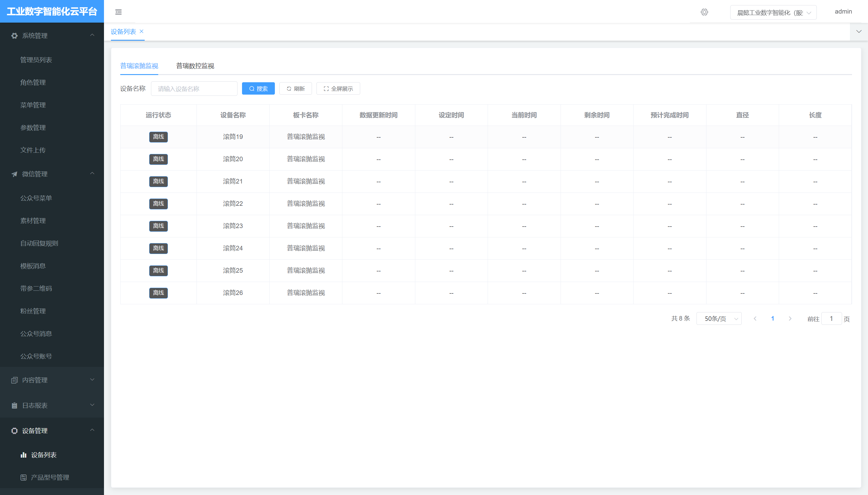This screenshot has height=495, width=868.
Task: Click the 离线 badge for 滚筒22
Action: point(159,204)
